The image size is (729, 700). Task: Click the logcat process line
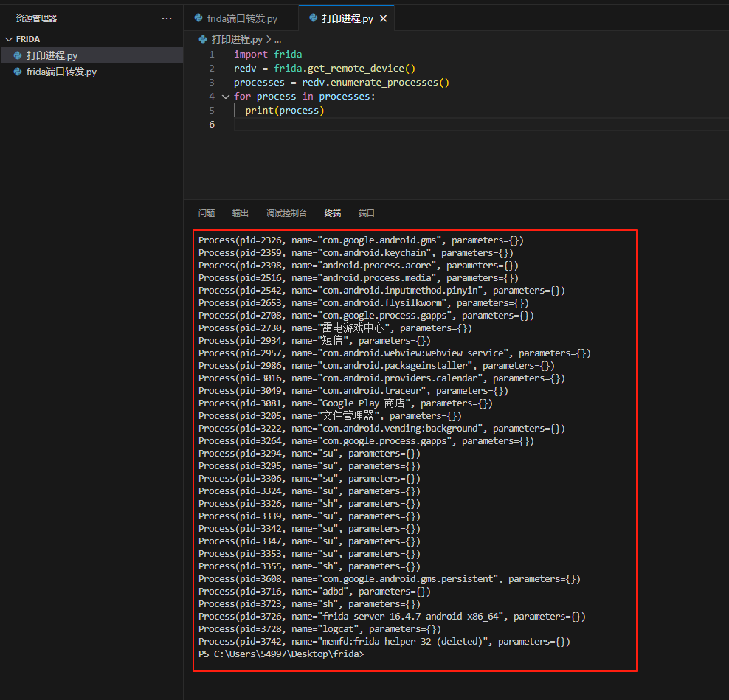point(319,629)
